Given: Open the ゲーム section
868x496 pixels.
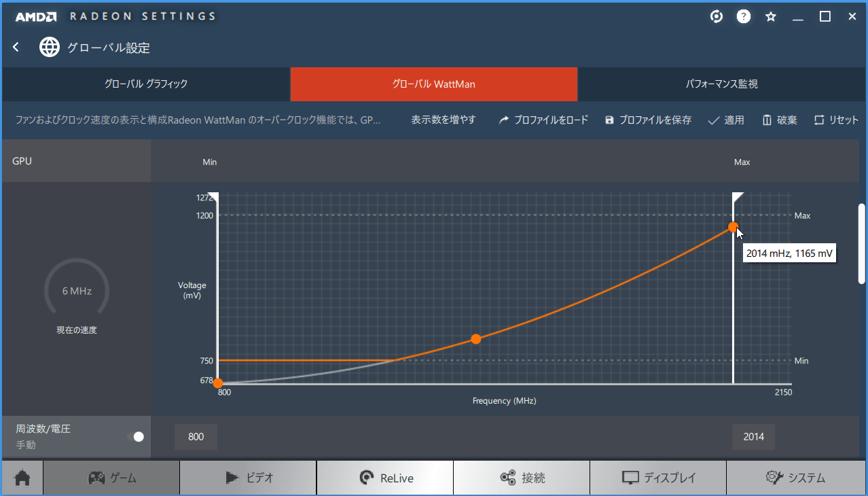Looking at the screenshot, I should click(112, 478).
